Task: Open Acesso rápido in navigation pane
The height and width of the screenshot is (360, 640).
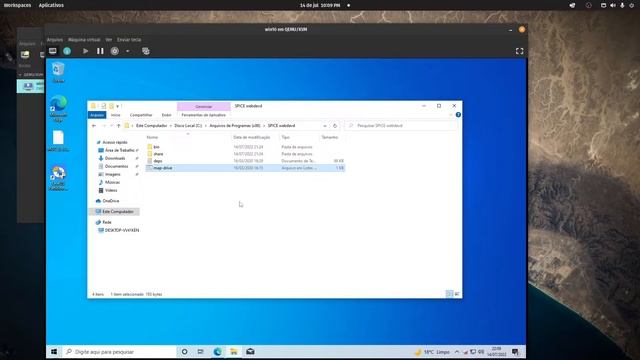Action: 114,142
